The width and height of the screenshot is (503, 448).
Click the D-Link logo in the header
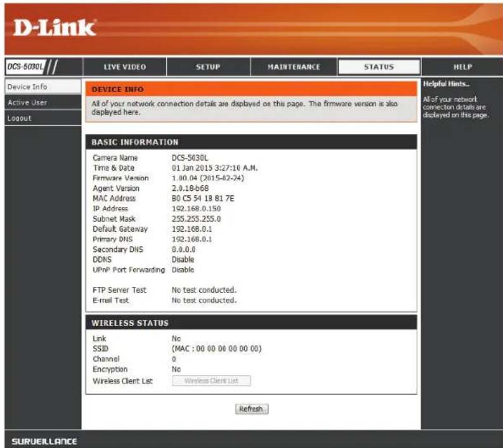[x=54, y=27]
